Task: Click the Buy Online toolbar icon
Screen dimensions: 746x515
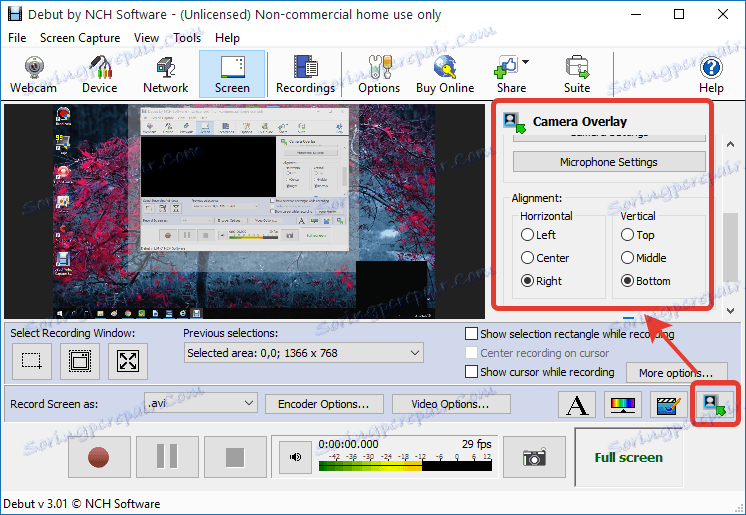Action: pyautogui.click(x=445, y=75)
